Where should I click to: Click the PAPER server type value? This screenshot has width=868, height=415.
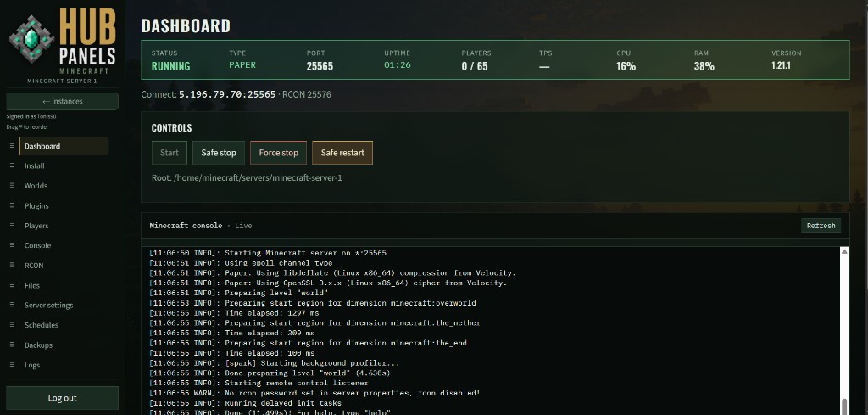point(242,64)
